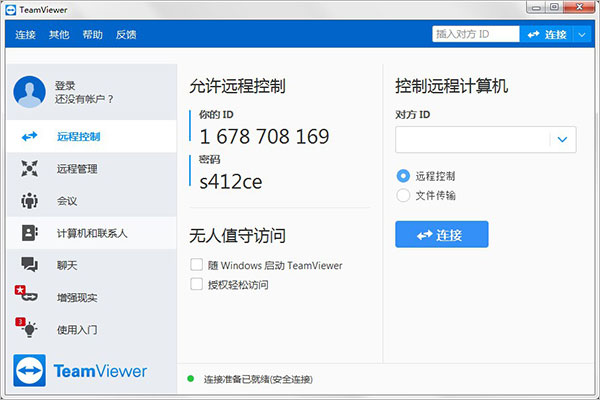The image size is (600, 400).
Task: Click the TeamViewer logo at bottom left
Action: tap(80, 371)
